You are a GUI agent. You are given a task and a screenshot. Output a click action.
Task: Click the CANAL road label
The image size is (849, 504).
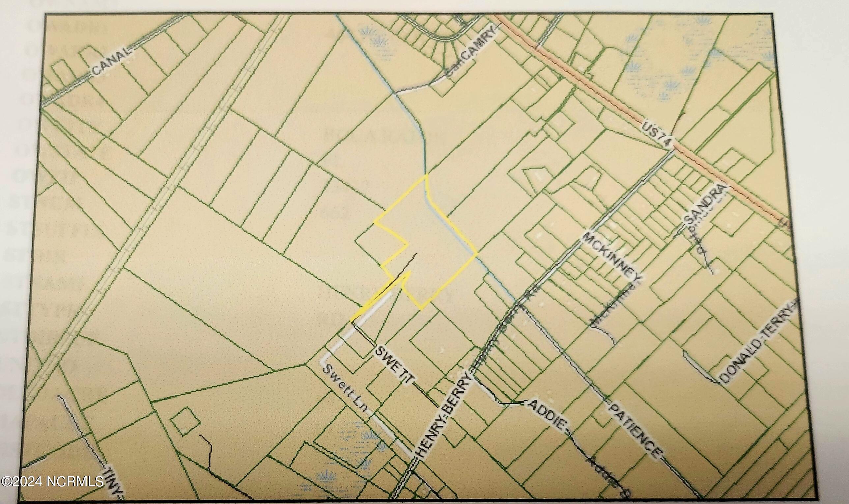pyautogui.click(x=111, y=61)
